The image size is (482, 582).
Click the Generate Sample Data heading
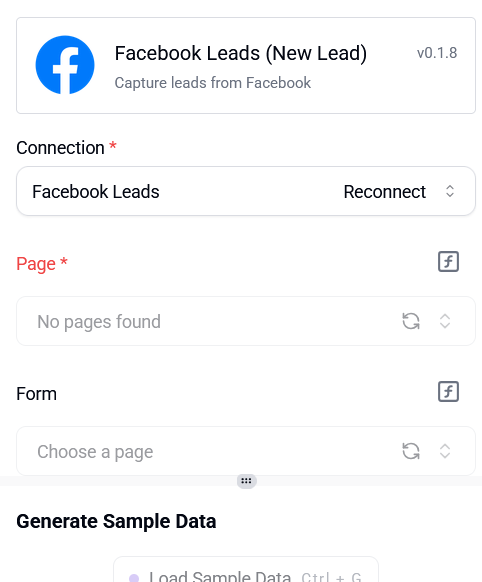coord(116,521)
